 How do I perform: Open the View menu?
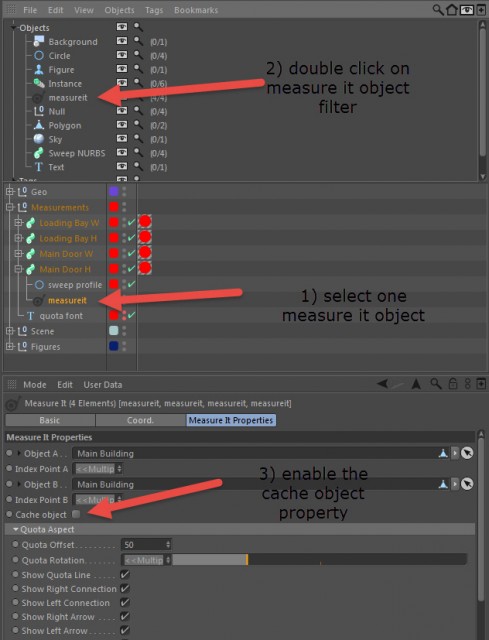(x=84, y=10)
